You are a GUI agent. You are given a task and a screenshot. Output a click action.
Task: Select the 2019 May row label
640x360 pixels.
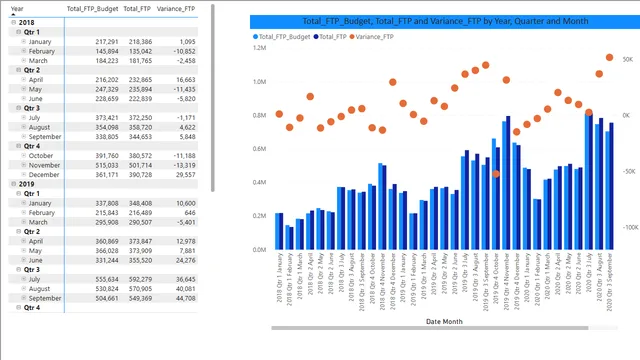pos(35,251)
